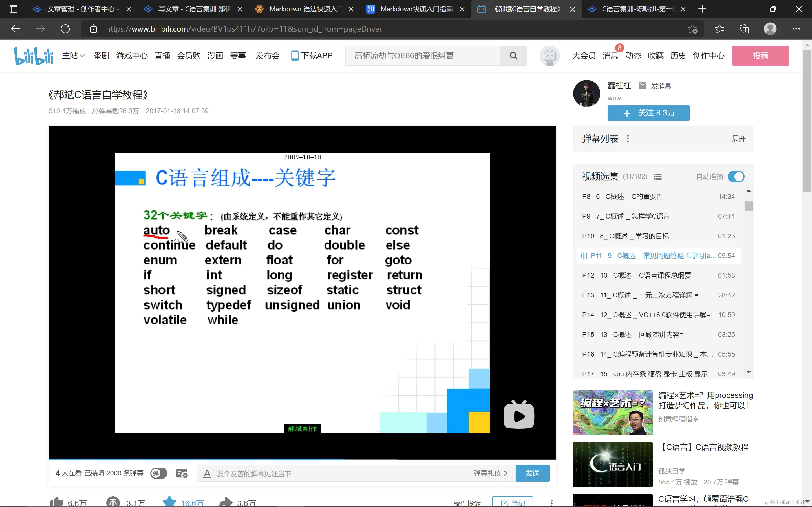812x507 pixels.
Task: Add video to favorites star icon
Action: [x=169, y=502]
